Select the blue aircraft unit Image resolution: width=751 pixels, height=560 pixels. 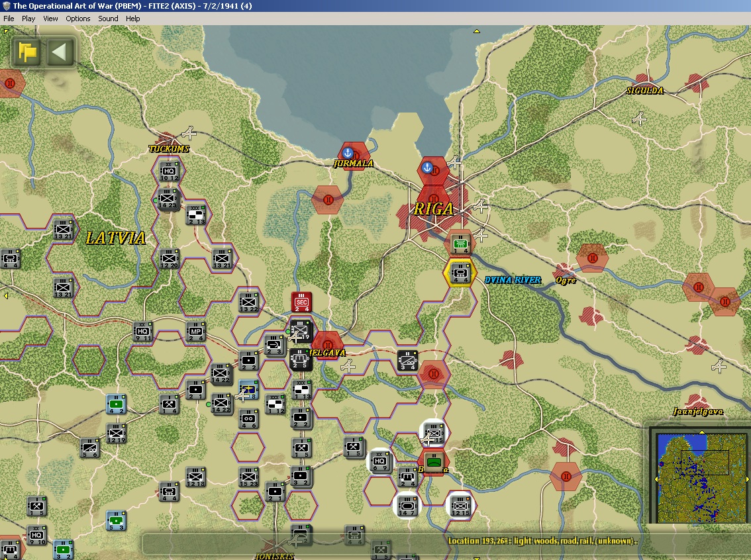(x=248, y=389)
